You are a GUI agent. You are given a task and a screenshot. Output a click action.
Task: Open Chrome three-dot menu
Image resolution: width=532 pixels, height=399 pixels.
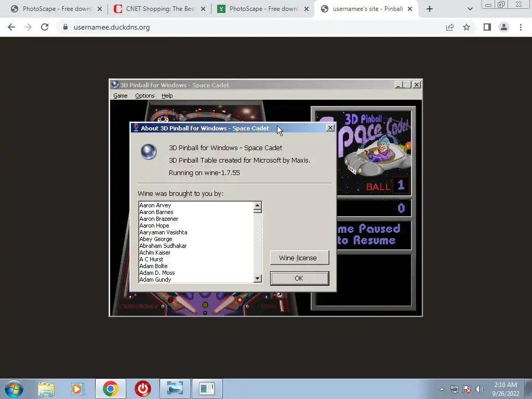coord(521,27)
